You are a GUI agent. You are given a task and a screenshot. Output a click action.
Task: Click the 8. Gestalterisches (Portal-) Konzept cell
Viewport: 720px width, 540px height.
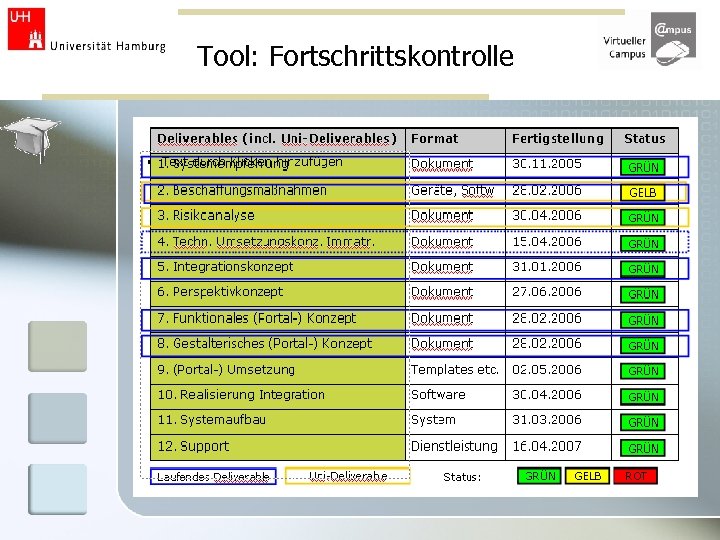278,345
